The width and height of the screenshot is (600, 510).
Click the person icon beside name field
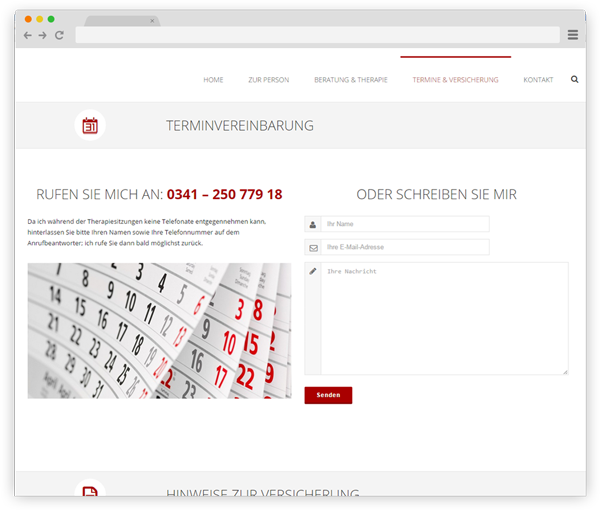(x=313, y=224)
